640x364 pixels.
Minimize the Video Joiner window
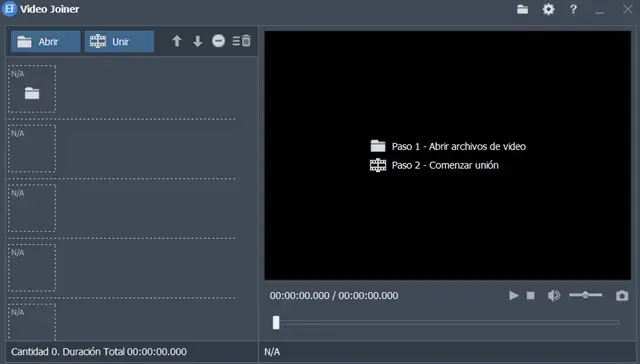coord(599,12)
